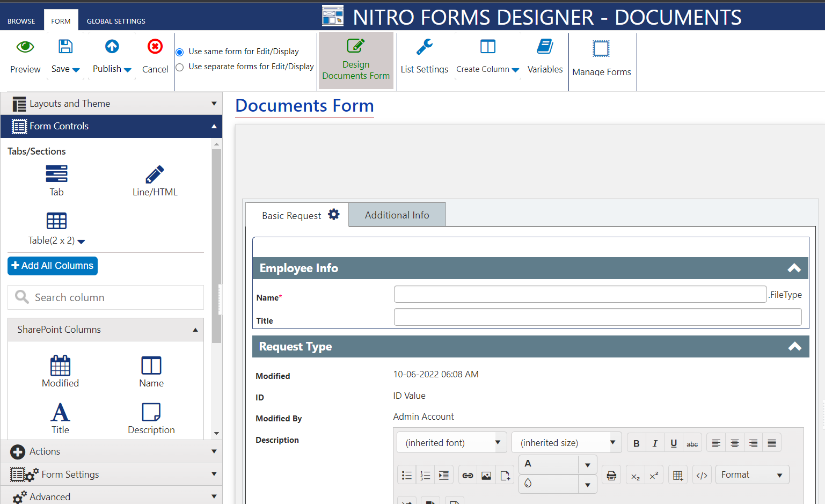Viewport: 825px width, 504px height.
Task: Switch to the GLOBAL SETTINGS tab
Action: pos(116,21)
